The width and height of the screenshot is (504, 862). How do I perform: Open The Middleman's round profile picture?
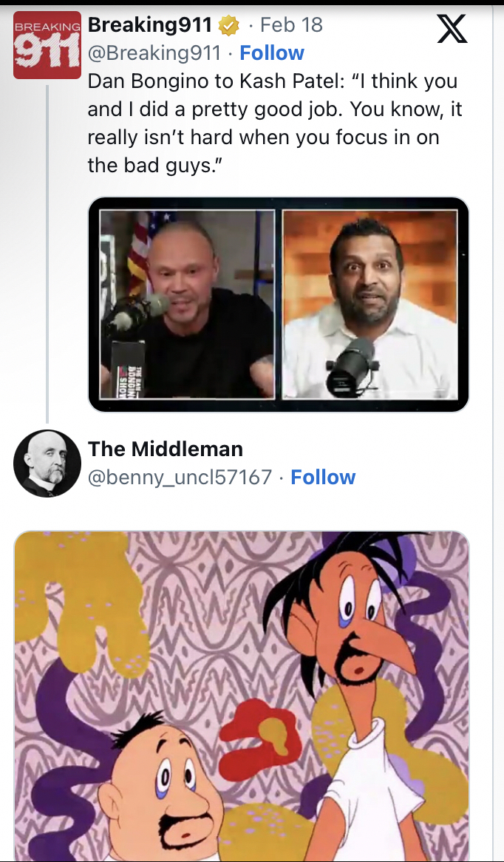click(47, 464)
